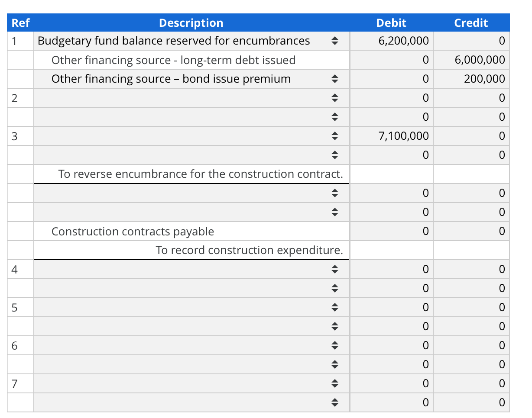Image resolution: width=532 pixels, height=418 pixels.
Task: Open the bond issue premium account selector
Action: pos(335,79)
